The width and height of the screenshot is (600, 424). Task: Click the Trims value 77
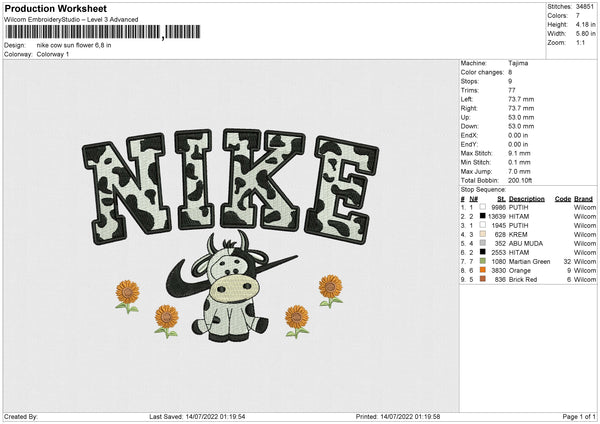[x=512, y=90]
